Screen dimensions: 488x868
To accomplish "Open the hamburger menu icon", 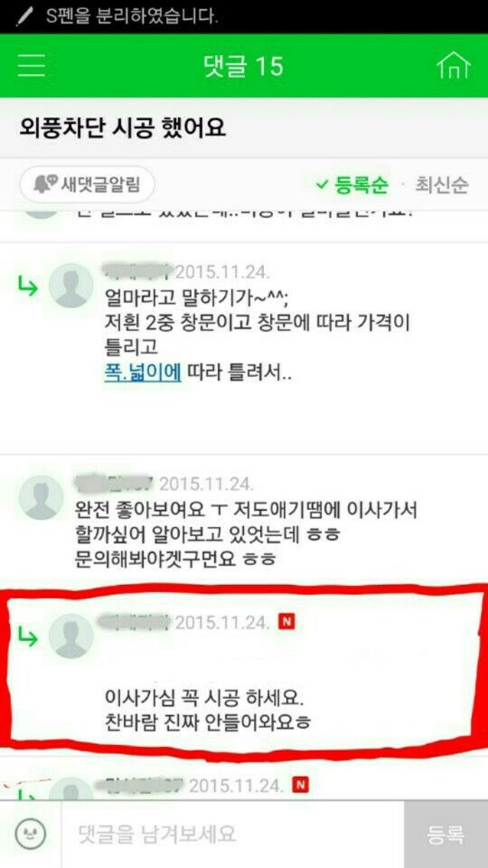I will (31, 66).
